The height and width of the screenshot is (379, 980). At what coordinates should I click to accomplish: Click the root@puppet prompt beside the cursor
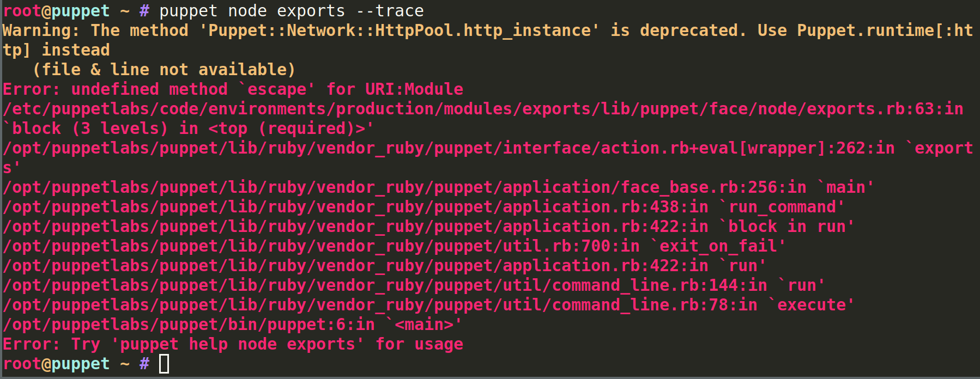[x=56, y=364]
